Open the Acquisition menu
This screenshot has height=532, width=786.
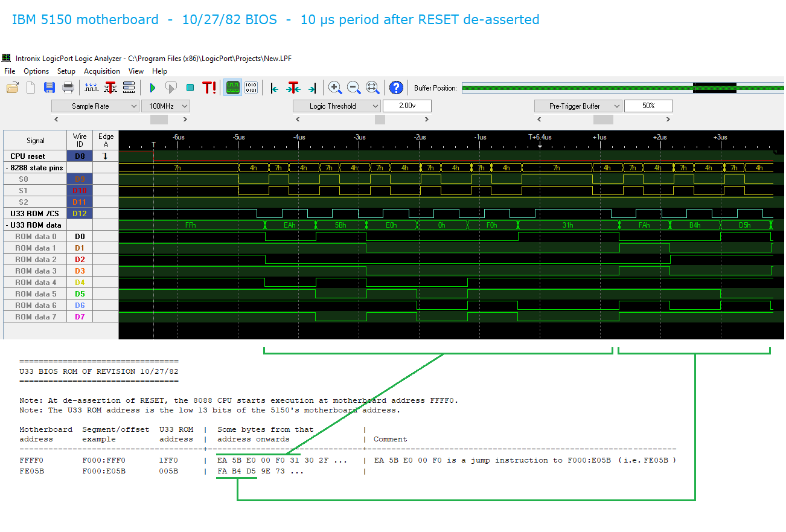[101, 71]
